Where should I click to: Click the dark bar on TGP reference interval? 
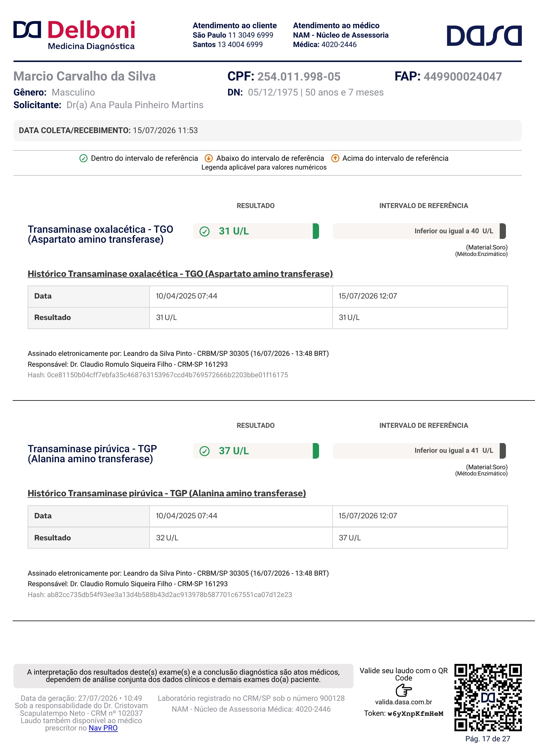[503, 451]
